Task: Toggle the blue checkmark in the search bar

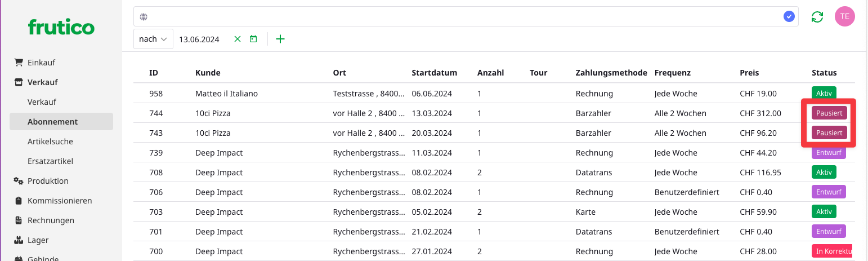Action: [789, 17]
